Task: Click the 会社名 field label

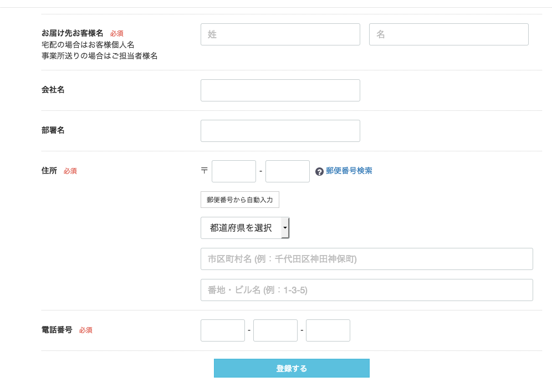Action: click(x=53, y=89)
